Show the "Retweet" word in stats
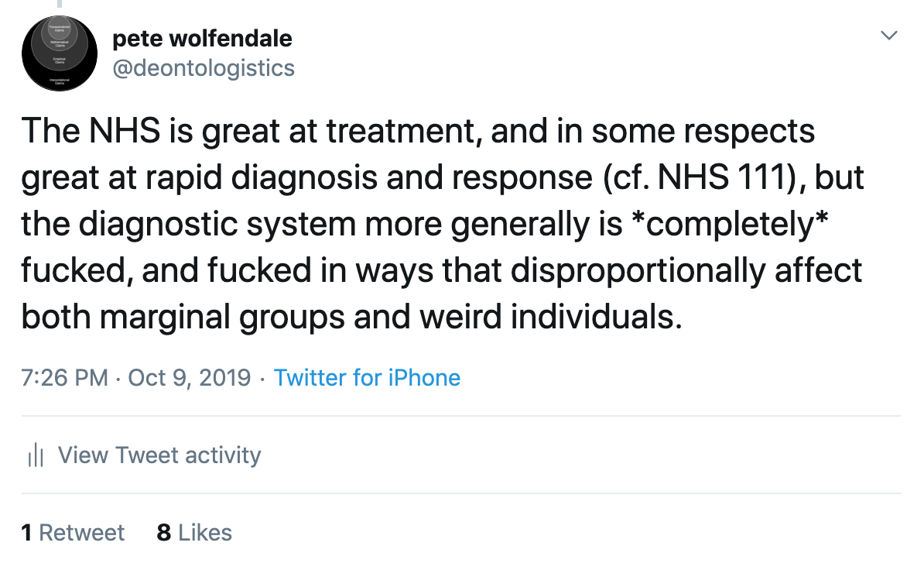Viewport: 924px width, 570px height. coord(82,533)
